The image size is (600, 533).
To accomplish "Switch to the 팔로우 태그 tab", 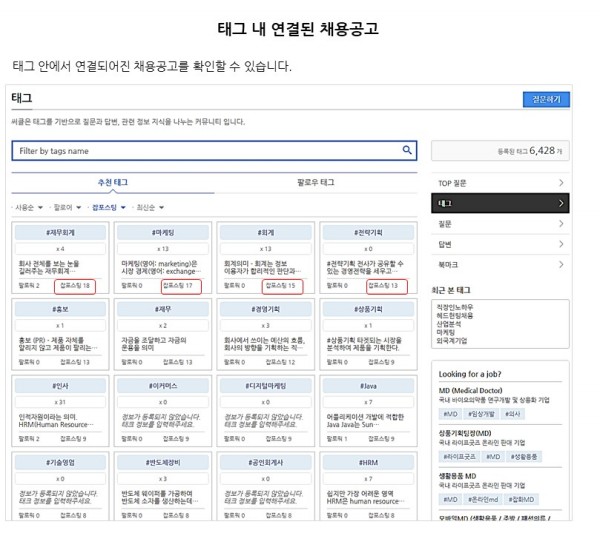I will pyautogui.click(x=316, y=183).
